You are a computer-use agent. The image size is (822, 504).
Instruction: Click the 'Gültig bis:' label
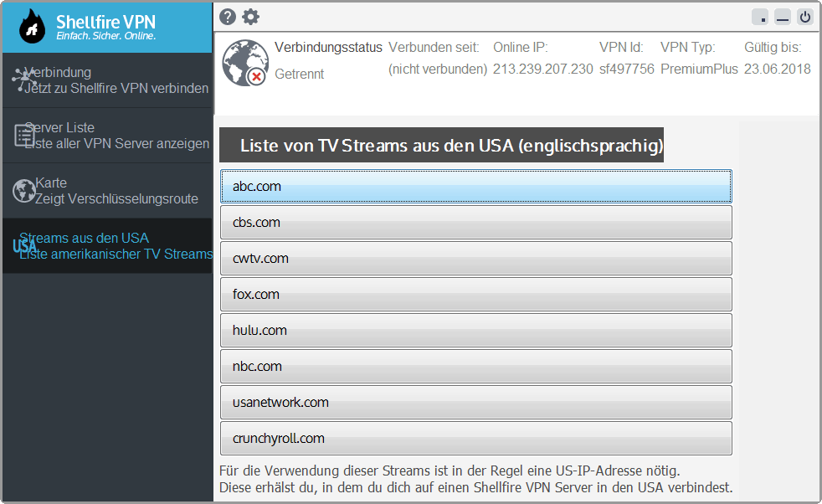coord(773,47)
